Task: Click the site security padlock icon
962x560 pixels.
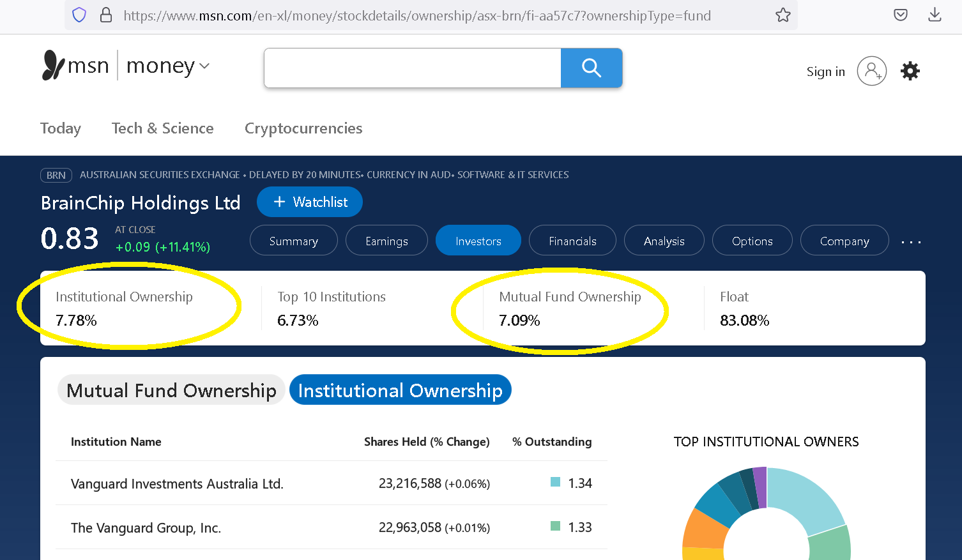Action: [106, 15]
